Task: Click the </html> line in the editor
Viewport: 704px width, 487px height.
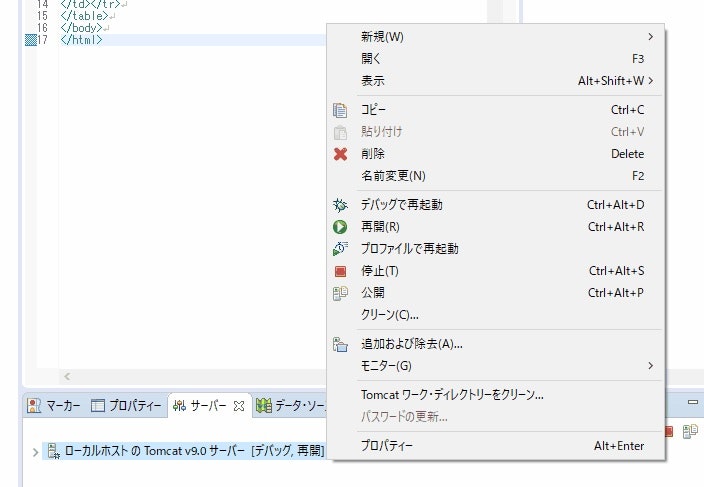Action: [81, 39]
